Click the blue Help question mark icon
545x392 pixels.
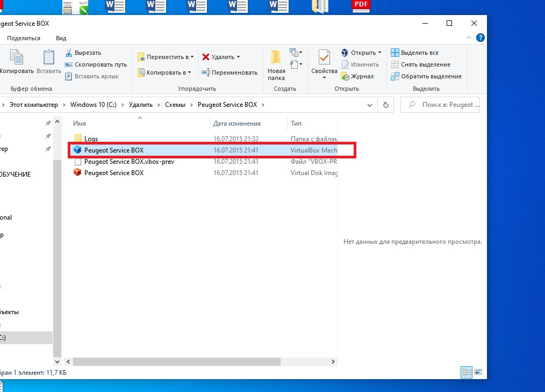point(480,38)
